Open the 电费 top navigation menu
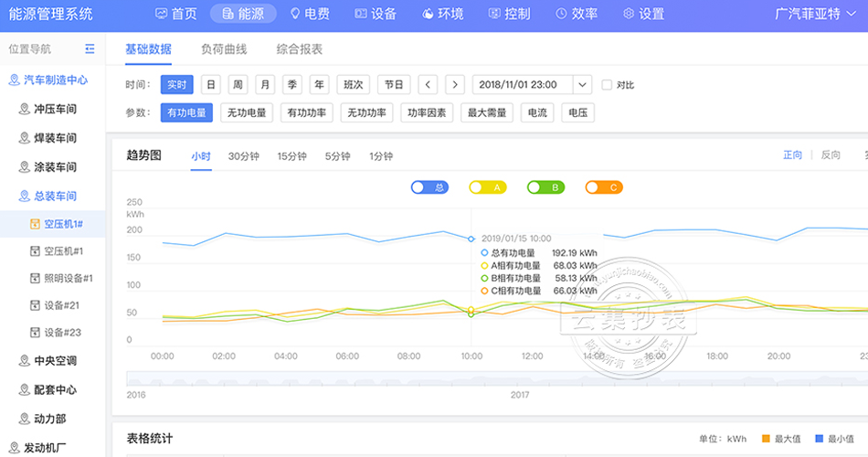 pyautogui.click(x=309, y=14)
